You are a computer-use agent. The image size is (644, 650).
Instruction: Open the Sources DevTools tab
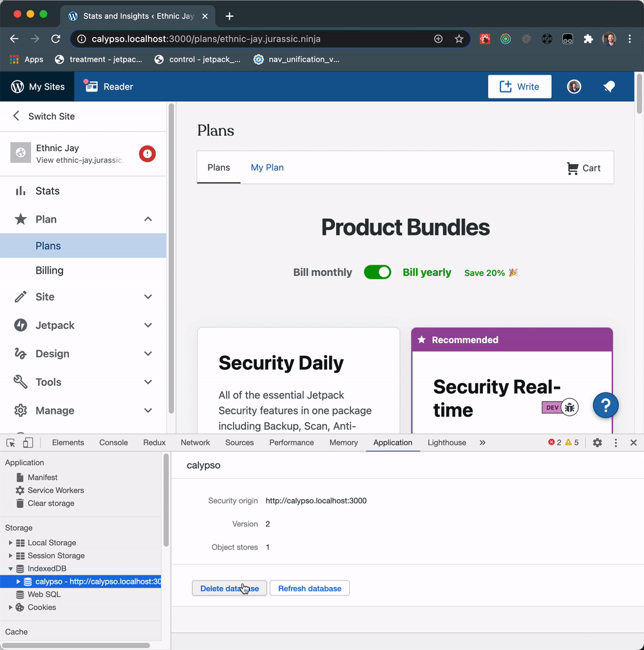point(240,443)
